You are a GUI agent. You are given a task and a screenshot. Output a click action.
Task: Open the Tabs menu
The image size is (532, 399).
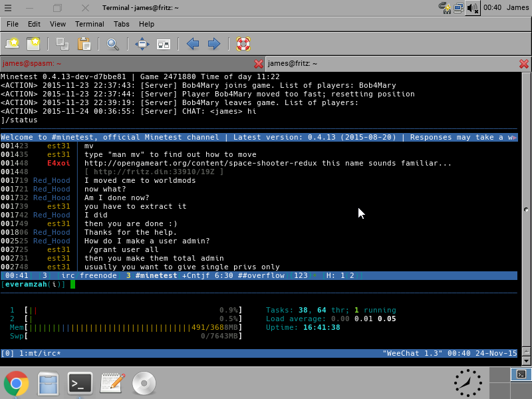[x=121, y=24]
